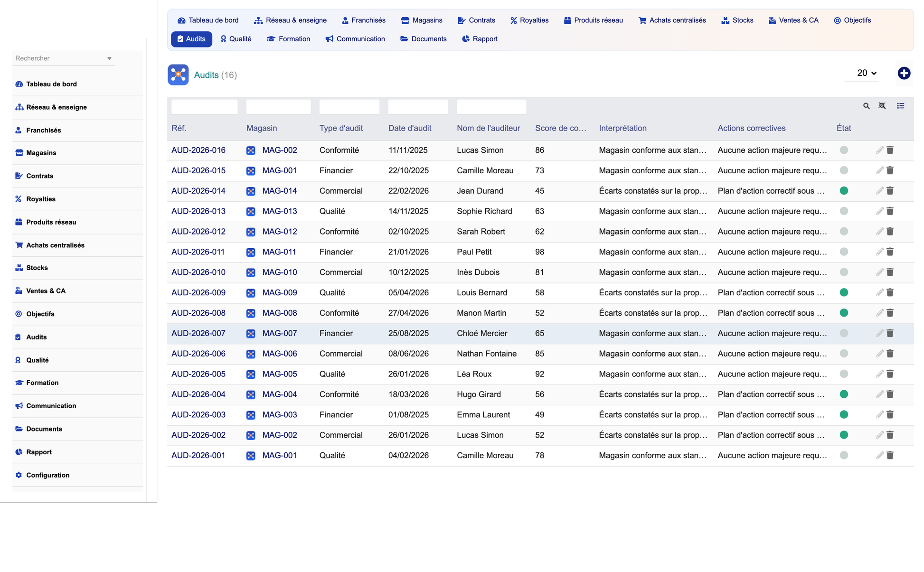The width and height of the screenshot is (924, 572).
Task: Click the Type d'audit filter field
Action: 349,107
